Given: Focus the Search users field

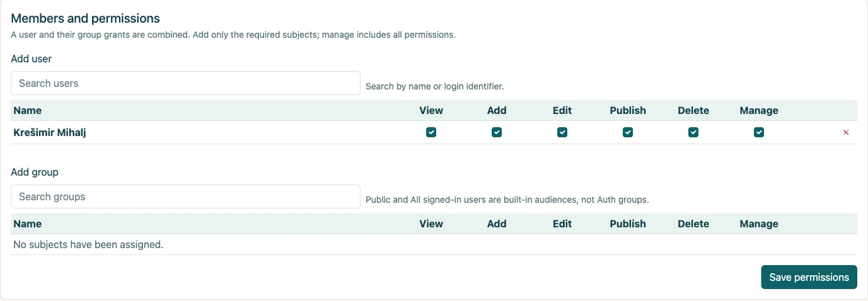Looking at the screenshot, I should tap(185, 83).
